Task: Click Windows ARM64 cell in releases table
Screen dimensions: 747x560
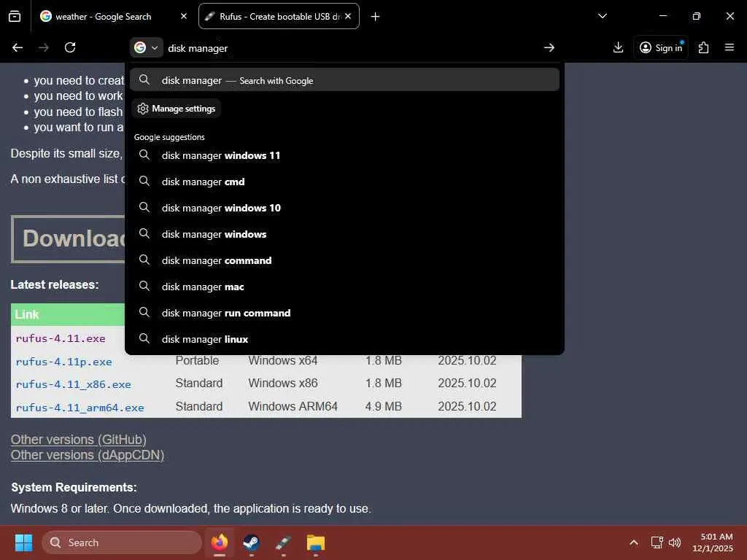Action: [293, 406]
